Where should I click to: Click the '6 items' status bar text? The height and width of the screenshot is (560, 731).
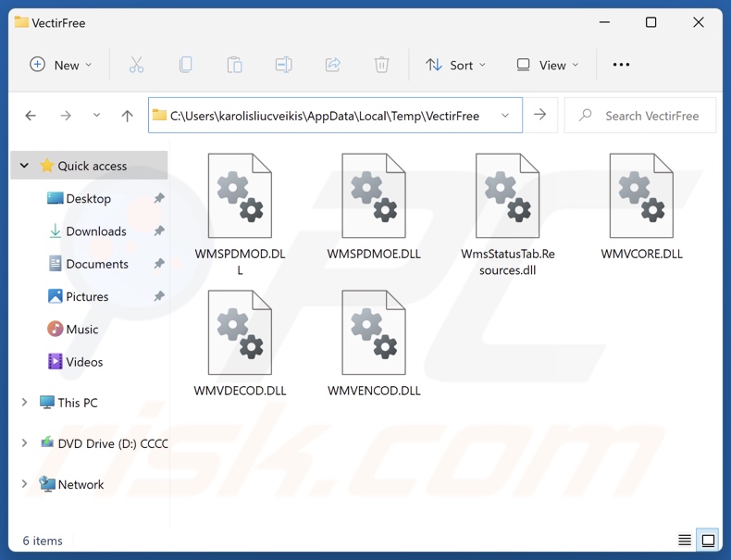coord(43,541)
